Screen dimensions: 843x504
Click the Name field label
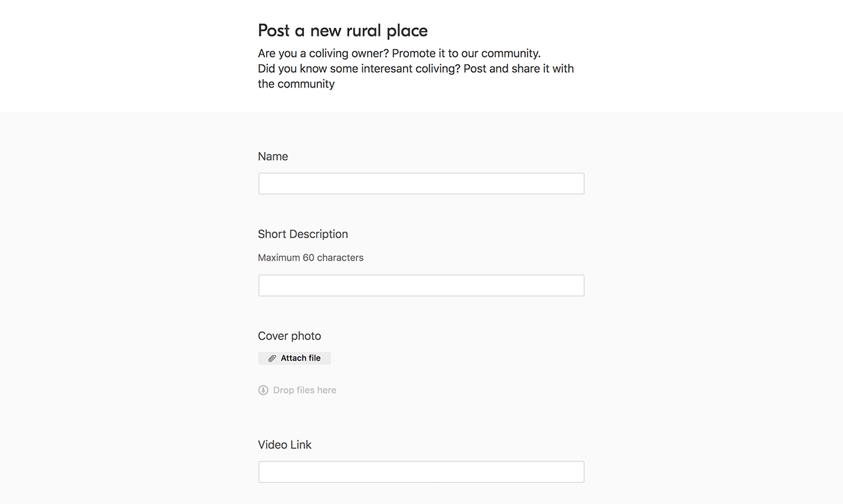coord(273,157)
